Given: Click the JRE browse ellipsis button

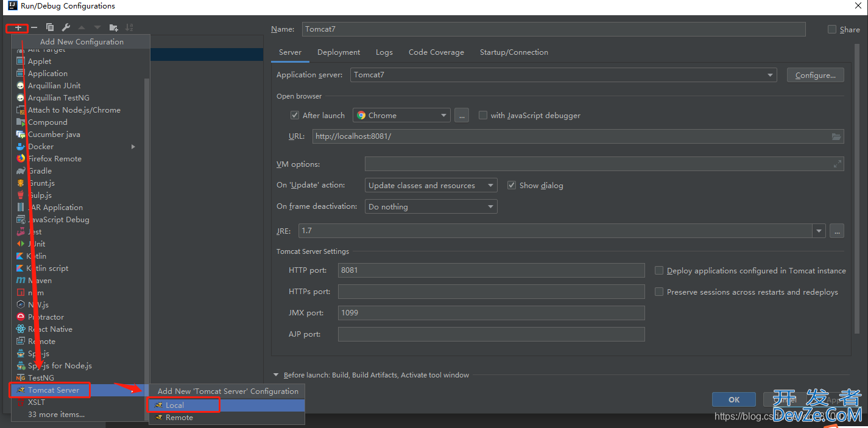Looking at the screenshot, I should [x=837, y=231].
